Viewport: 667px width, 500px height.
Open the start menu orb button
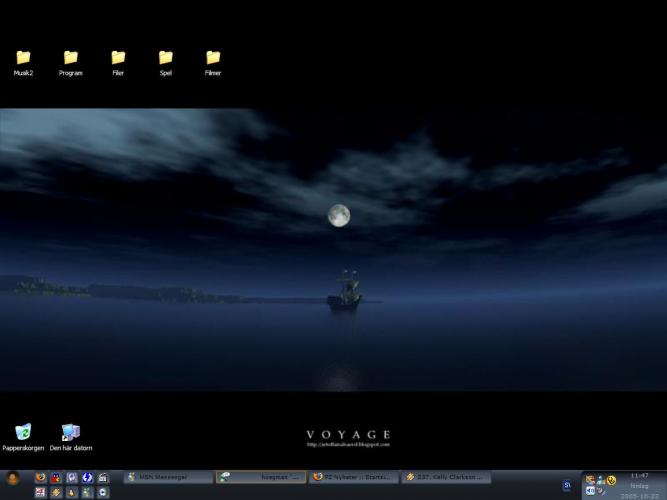tap(13, 478)
